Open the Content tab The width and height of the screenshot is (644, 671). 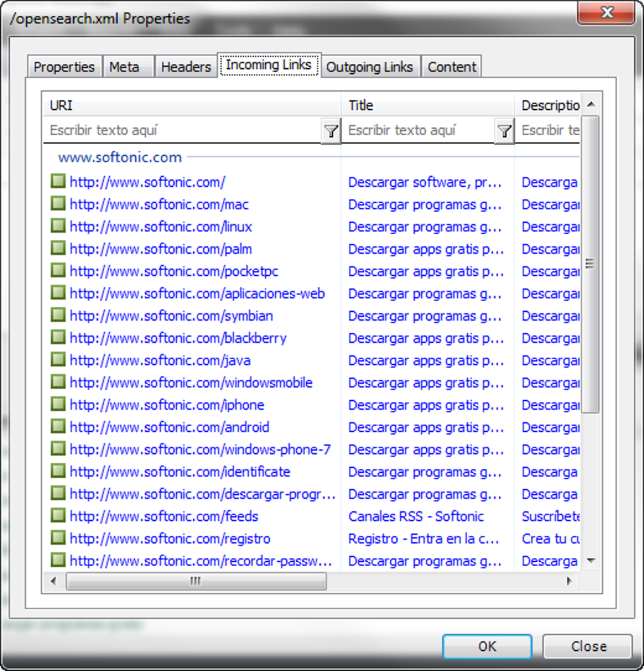pyautogui.click(x=452, y=67)
